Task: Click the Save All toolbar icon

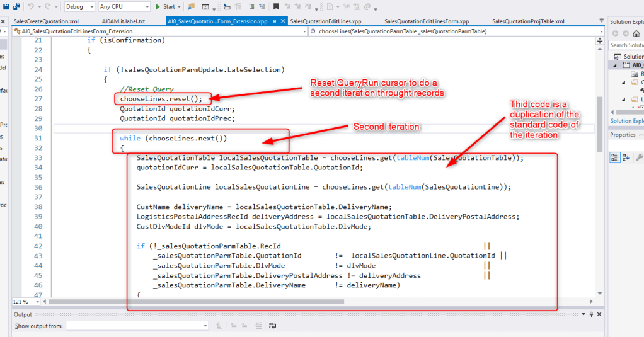Action: [17, 6]
